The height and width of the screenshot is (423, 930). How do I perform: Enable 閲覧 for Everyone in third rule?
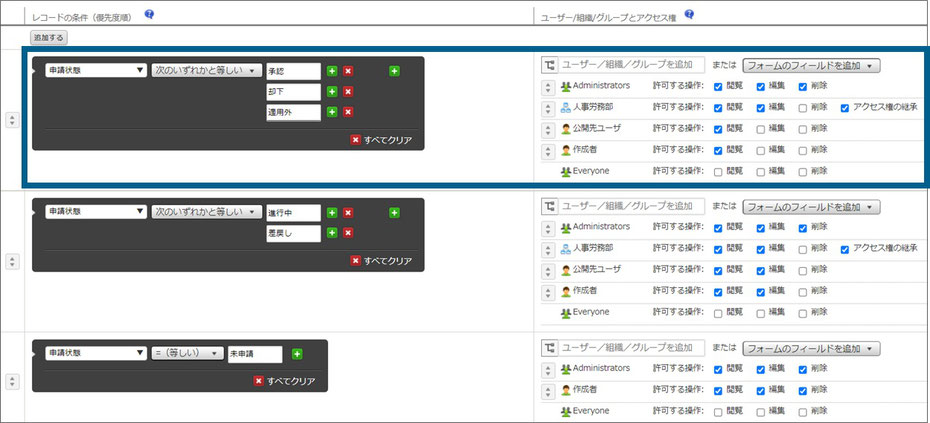click(x=719, y=411)
